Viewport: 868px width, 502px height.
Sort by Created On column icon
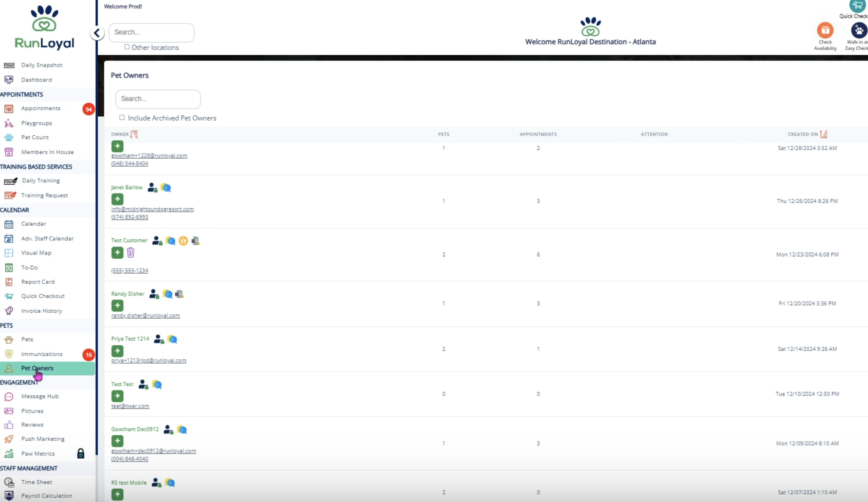(823, 134)
